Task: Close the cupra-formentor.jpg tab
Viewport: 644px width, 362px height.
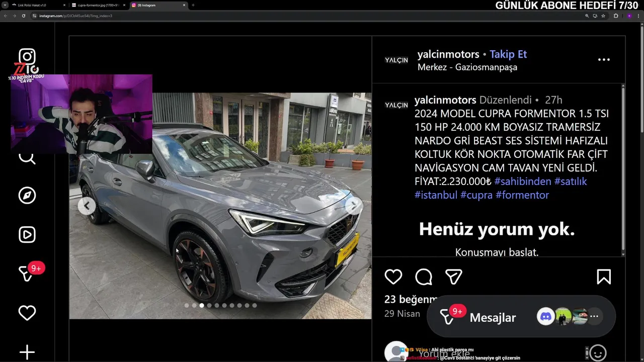Action: (123, 5)
